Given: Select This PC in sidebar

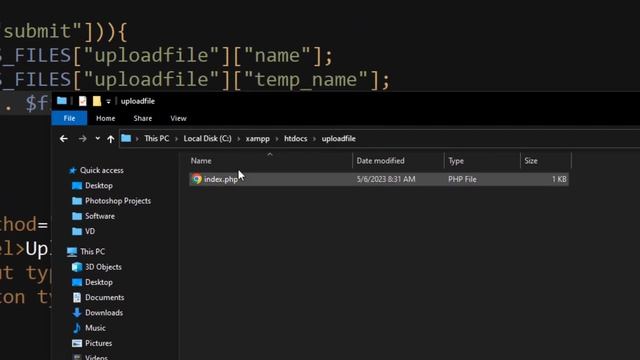Looking at the screenshot, I should pos(92,251).
